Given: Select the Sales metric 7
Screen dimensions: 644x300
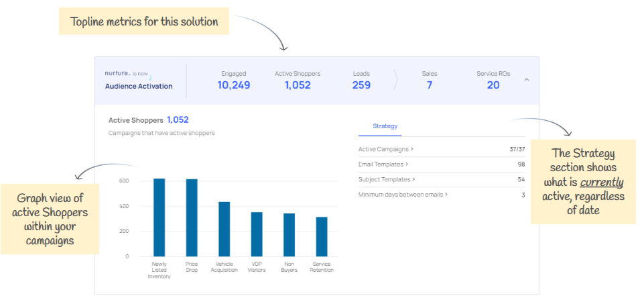Looking at the screenshot, I should pos(429,85).
